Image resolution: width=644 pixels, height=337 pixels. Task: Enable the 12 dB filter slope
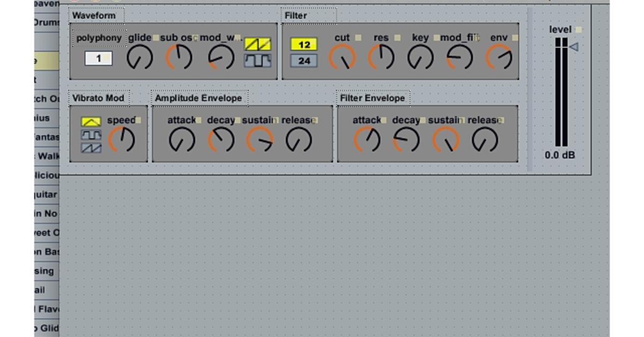(304, 44)
